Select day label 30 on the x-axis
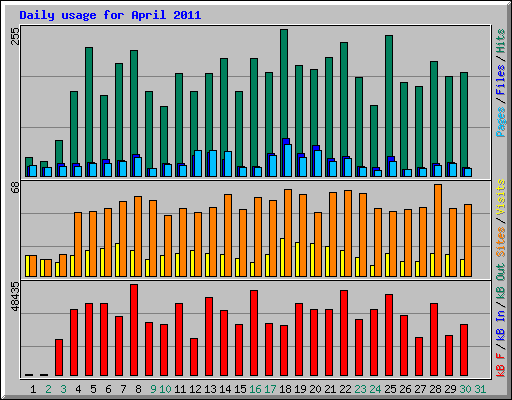512x400 pixels. tap(465, 389)
